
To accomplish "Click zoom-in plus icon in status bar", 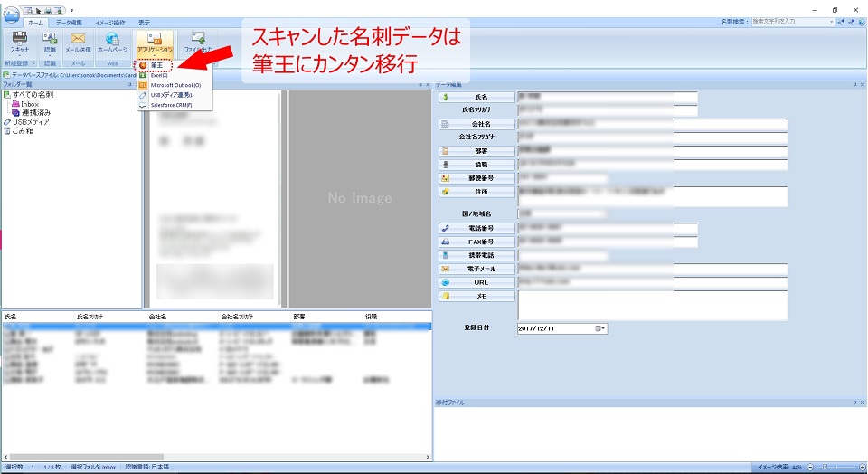I will 862,468.
